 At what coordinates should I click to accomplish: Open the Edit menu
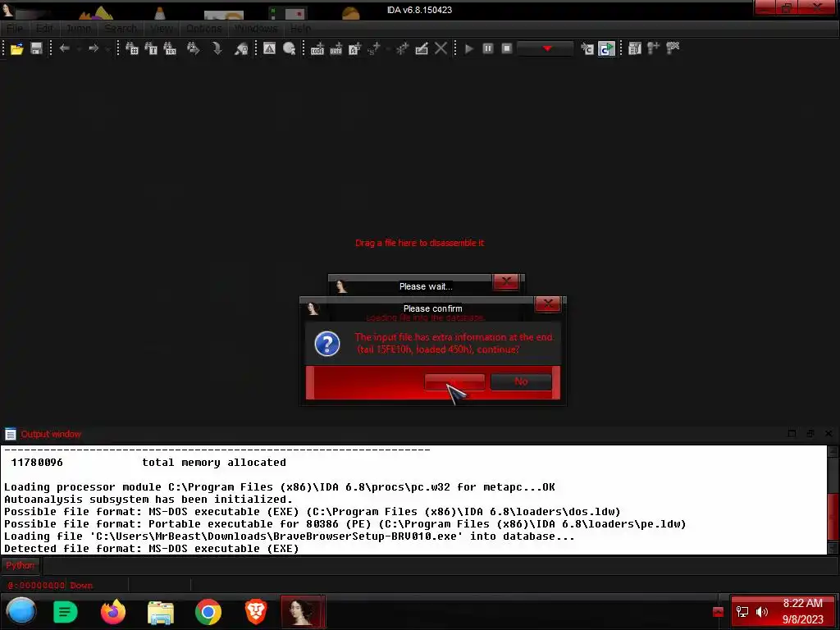point(44,29)
